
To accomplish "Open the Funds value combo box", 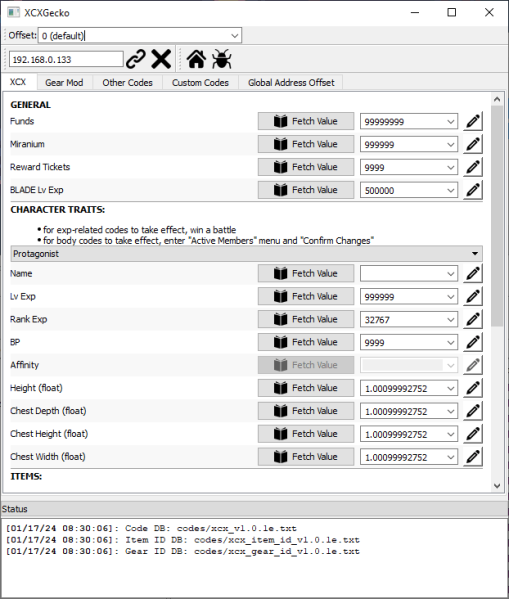I will pyautogui.click(x=409, y=121).
